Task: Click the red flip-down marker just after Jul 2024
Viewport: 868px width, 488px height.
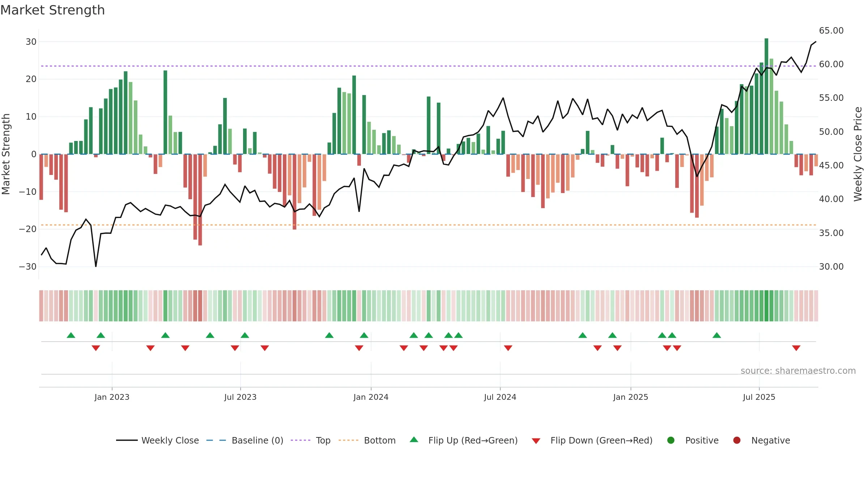Action: (x=508, y=348)
